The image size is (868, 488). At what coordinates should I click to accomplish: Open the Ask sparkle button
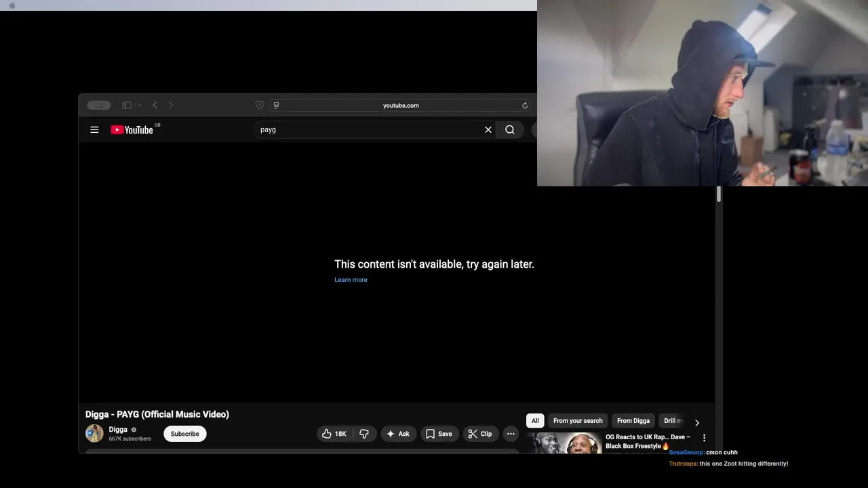click(398, 434)
